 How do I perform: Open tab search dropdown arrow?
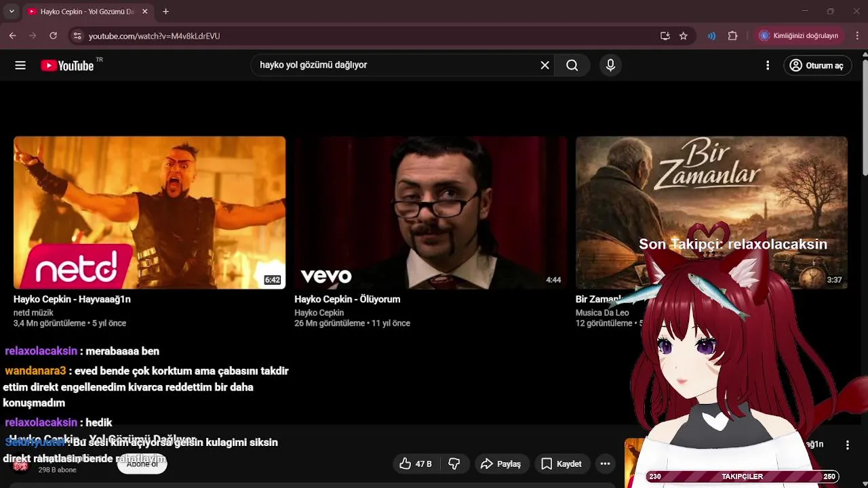pyautogui.click(x=12, y=12)
